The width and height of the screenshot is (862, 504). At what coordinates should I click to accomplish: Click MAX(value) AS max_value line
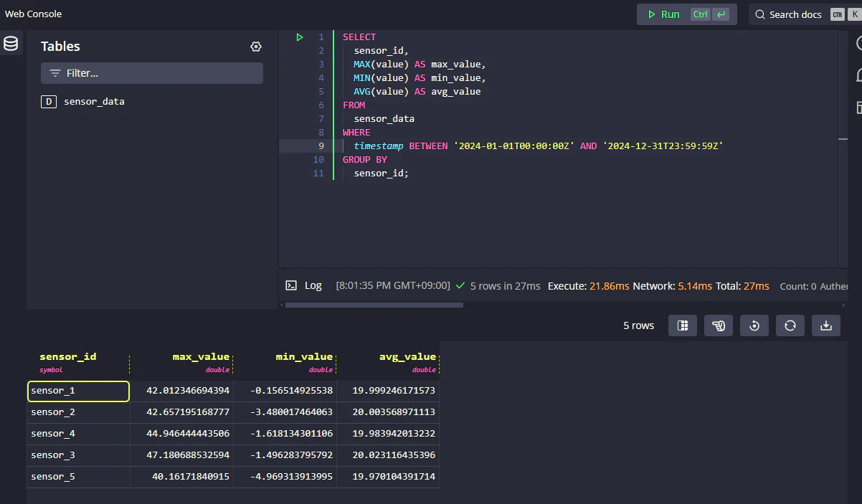coord(420,65)
